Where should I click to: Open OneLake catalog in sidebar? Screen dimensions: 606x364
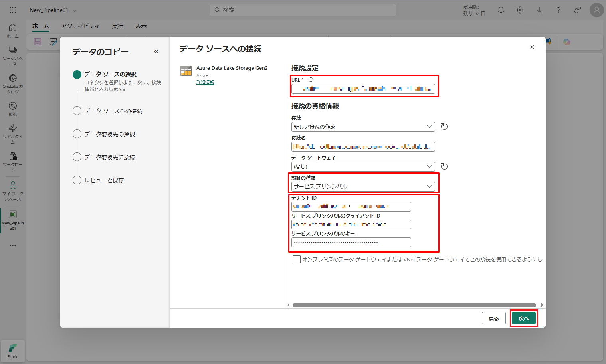click(13, 83)
